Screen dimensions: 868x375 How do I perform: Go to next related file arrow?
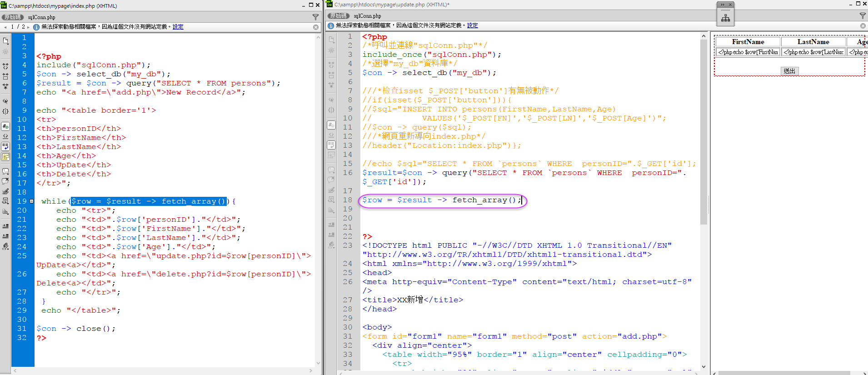pos(28,27)
